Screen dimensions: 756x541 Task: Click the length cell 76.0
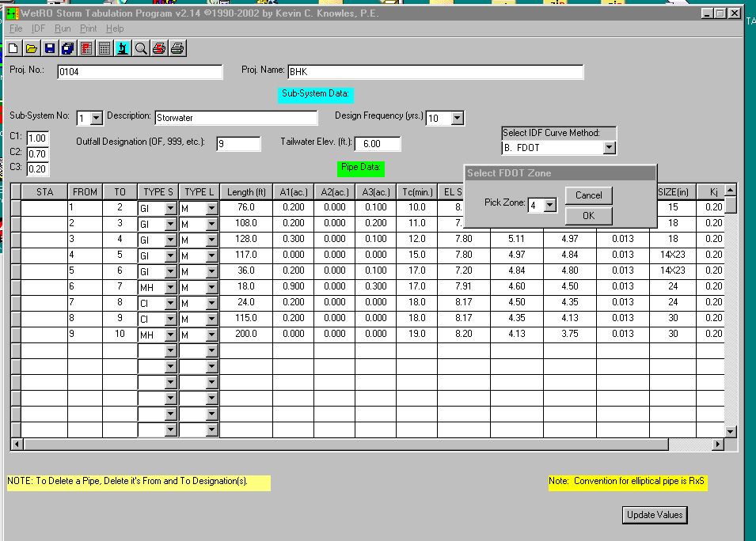coord(246,208)
